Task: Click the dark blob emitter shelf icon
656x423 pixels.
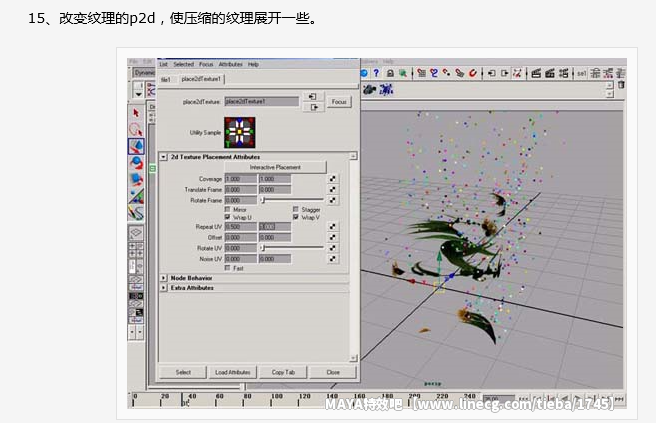Action: (x=369, y=89)
